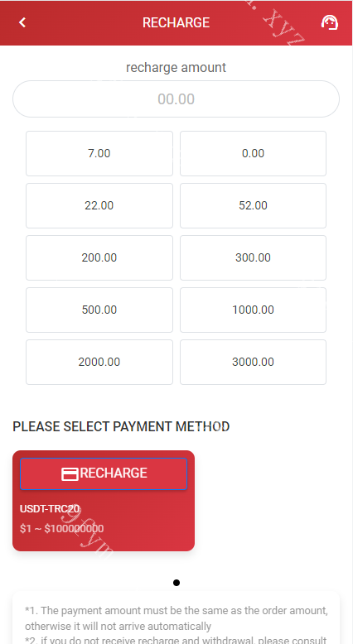The width and height of the screenshot is (353, 644).
Task: Focus the recharge amount input field
Action: (x=176, y=99)
